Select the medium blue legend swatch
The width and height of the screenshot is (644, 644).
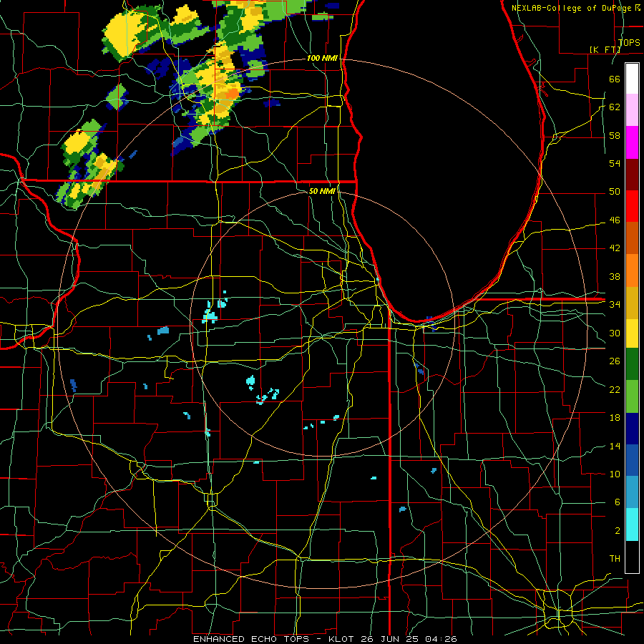click(x=632, y=460)
